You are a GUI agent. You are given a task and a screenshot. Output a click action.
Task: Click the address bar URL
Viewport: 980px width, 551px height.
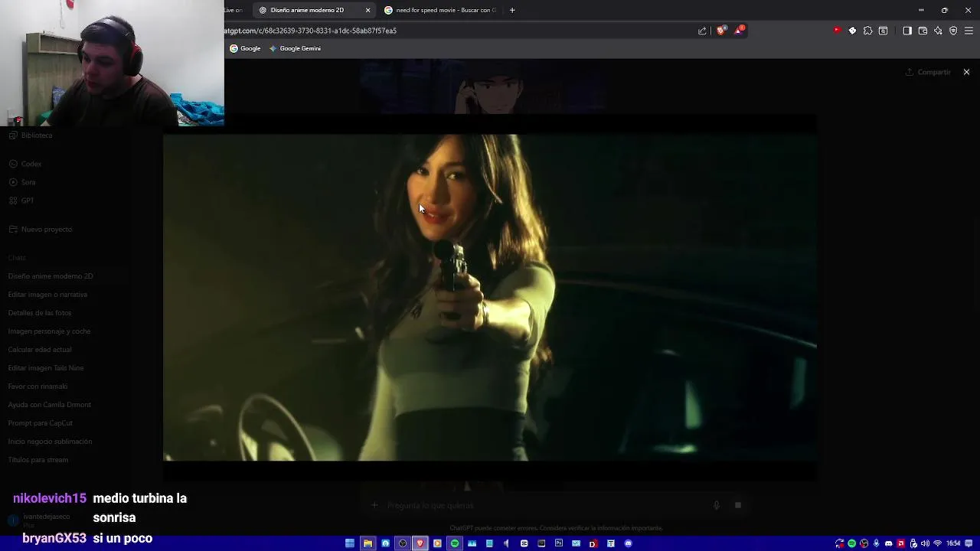coord(310,31)
